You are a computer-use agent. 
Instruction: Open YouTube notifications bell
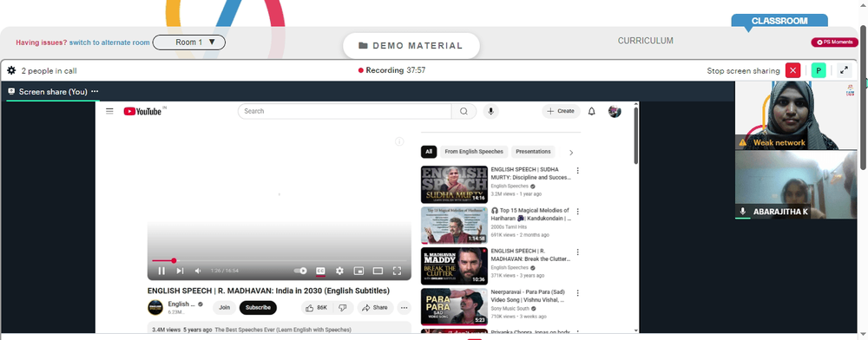pos(592,111)
